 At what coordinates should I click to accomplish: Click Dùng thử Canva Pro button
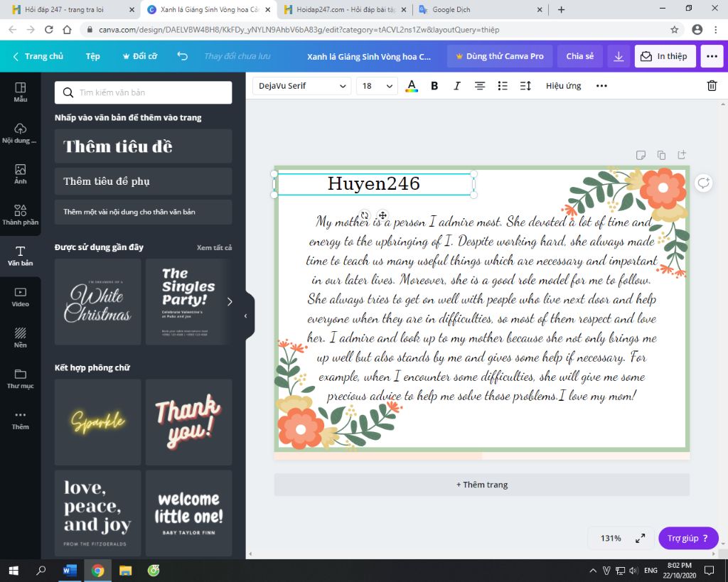coord(500,56)
